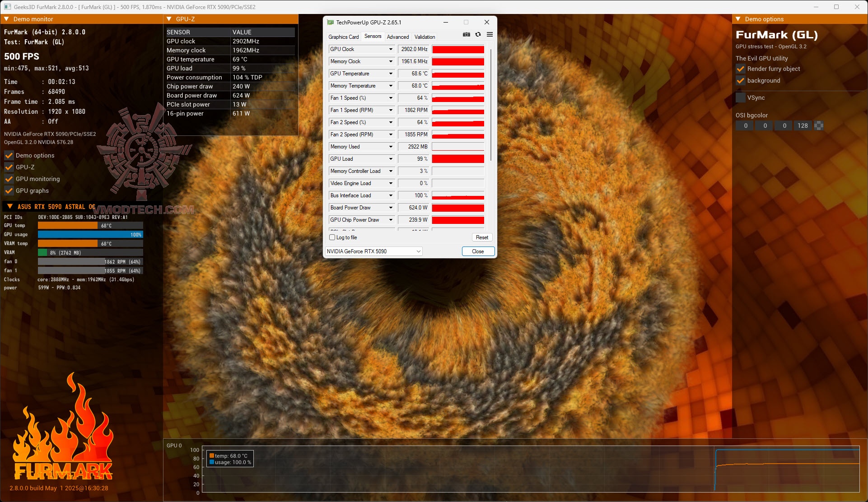Switch to the Graphics Card tab

[343, 37]
